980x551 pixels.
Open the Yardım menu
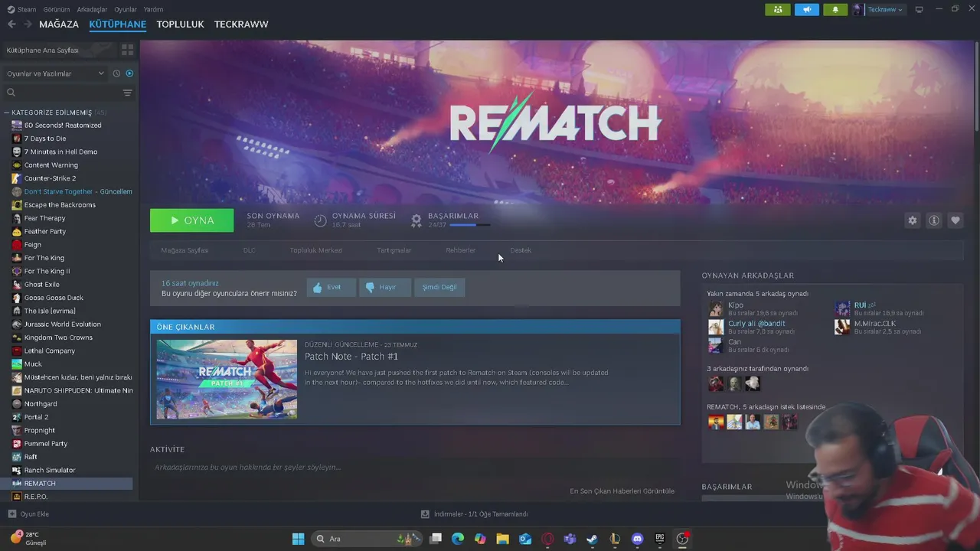154,9
